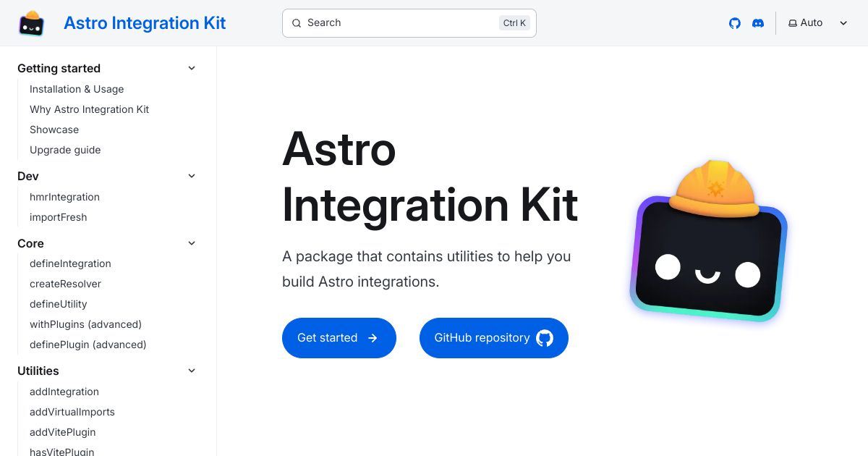Open withPlugins (advanced) doc
The width and height of the screenshot is (868, 456).
(85, 324)
